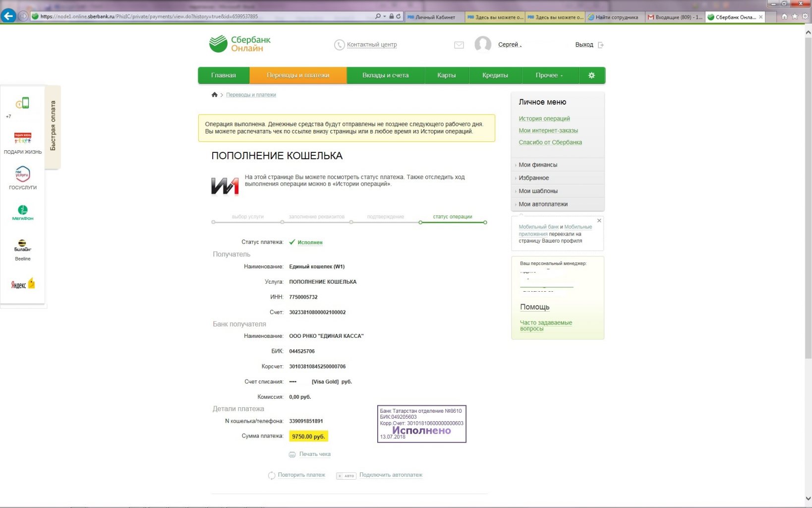The image size is (812, 508).
Task: Open Переводы и платежи breadcrumb link
Action: 251,95
